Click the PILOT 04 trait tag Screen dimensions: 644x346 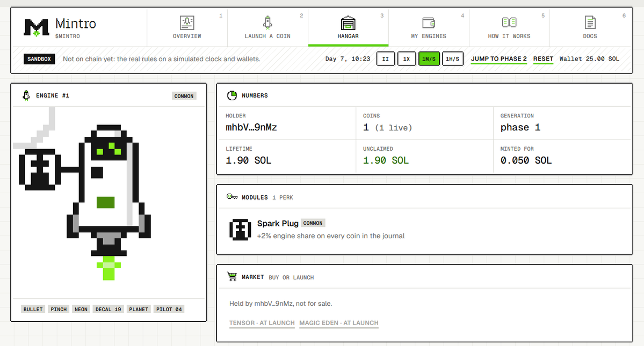click(x=169, y=309)
